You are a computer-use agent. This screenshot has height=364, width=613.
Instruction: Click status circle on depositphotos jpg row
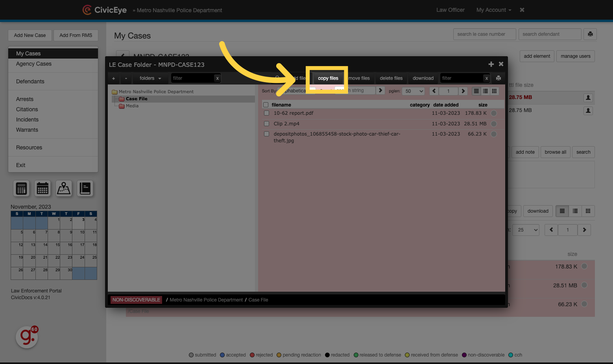coord(494,134)
